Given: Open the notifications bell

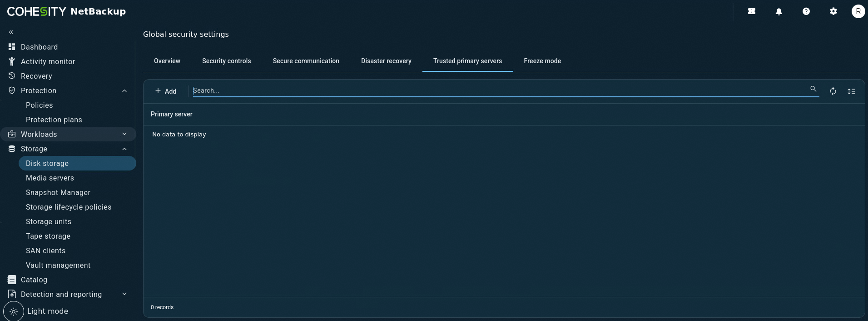Looking at the screenshot, I should coord(779,11).
